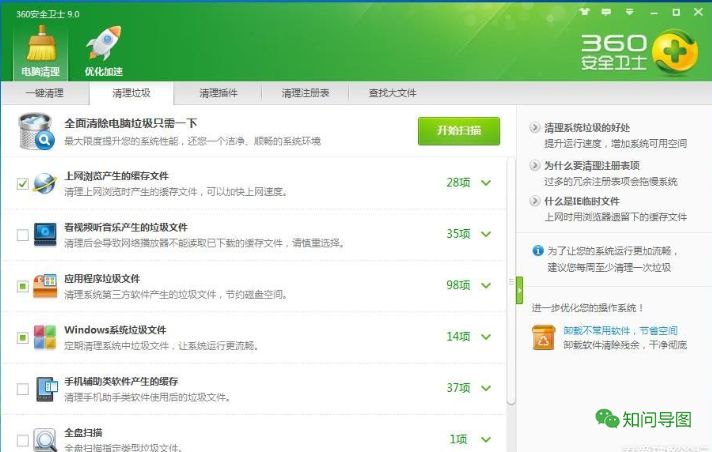This screenshot has width=712, height=452.
Task: Click the 建议您每周至少清理一次垃圾 text
Action: coord(609,267)
